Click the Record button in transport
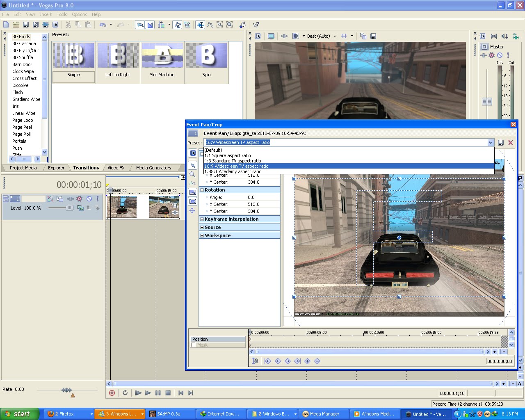Viewport: 525px width, 420px height. tap(112, 393)
